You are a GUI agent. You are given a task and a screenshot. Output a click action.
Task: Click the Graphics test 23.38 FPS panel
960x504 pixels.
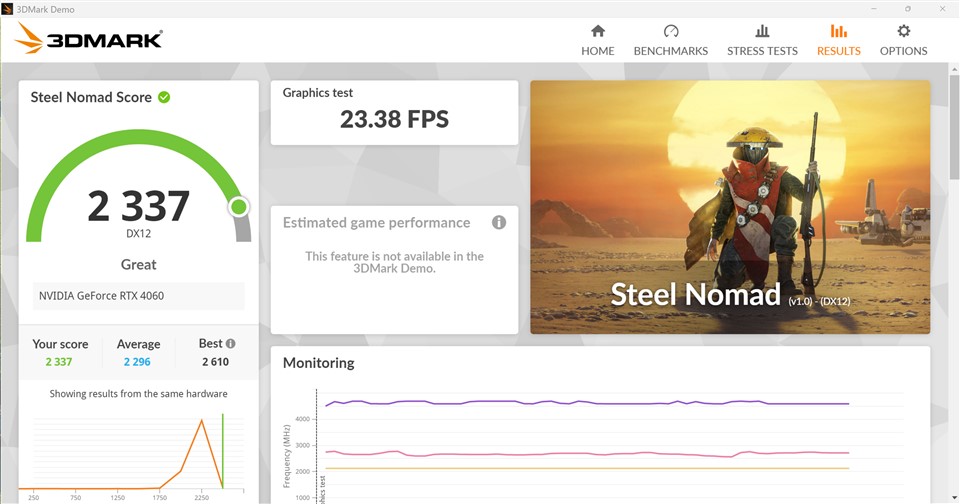tap(394, 112)
